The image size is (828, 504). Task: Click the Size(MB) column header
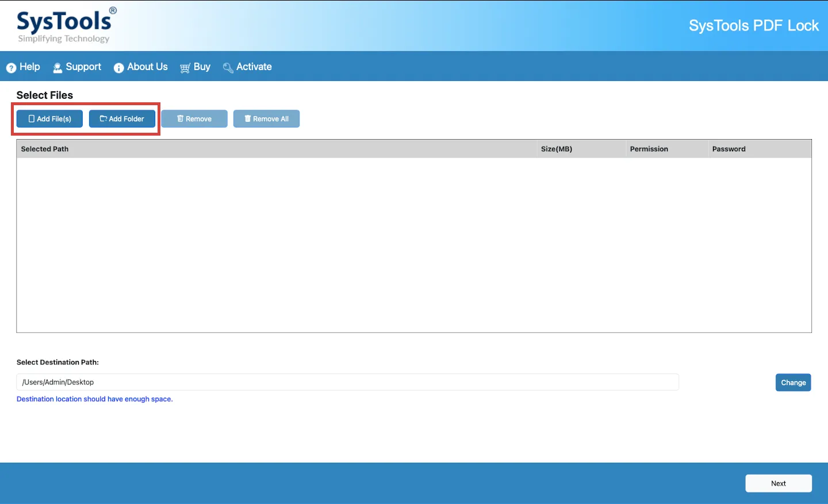(581, 149)
